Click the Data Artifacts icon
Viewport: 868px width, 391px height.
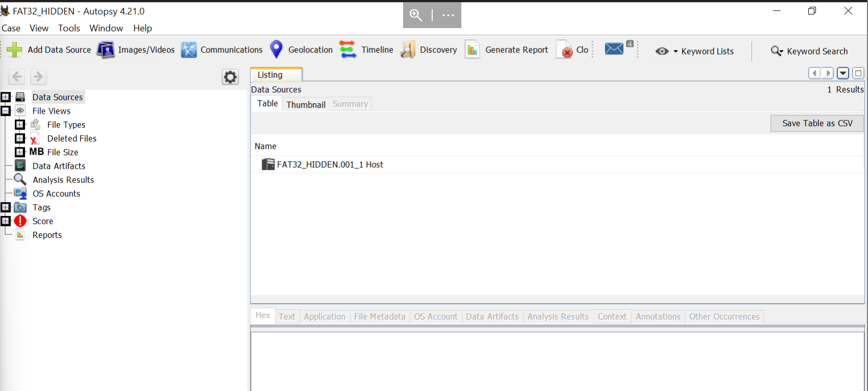tap(20, 165)
